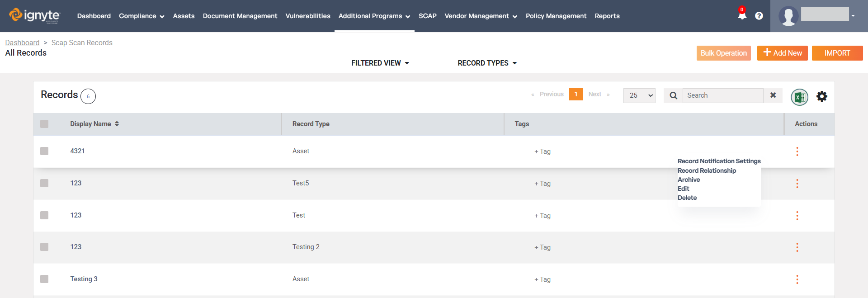Toggle the select-all checkbox in header
The width and height of the screenshot is (868, 298).
44,124
